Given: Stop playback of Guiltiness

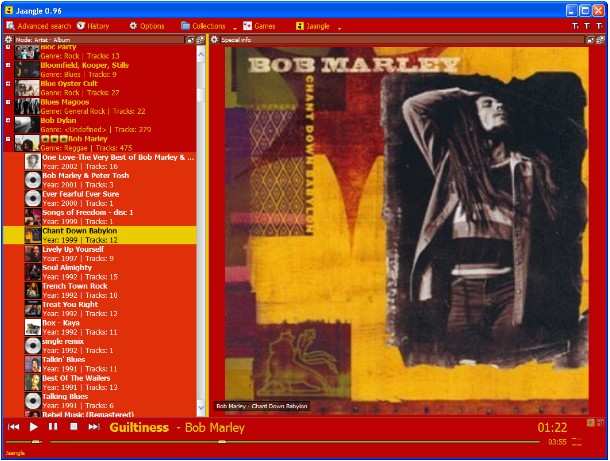Looking at the screenshot, I should (74, 427).
